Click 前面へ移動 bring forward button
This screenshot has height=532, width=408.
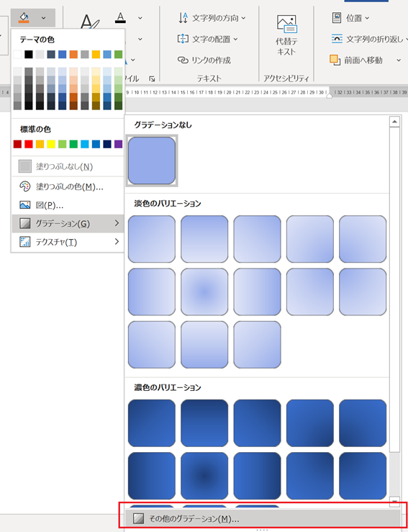tap(356, 60)
